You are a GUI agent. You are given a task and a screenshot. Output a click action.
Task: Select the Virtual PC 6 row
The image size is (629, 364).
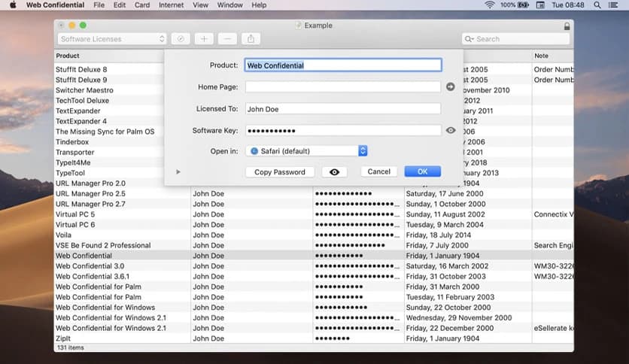[314, 225]
